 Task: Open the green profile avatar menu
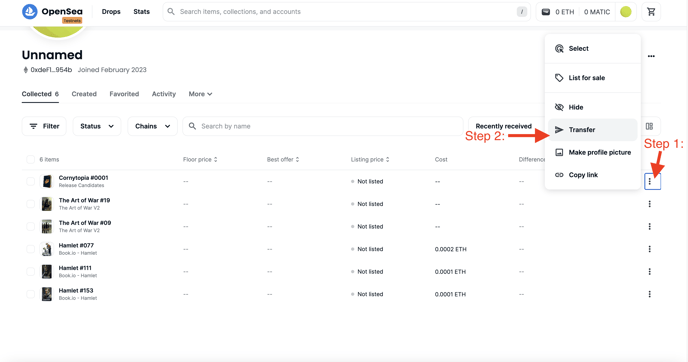point(626,12)
